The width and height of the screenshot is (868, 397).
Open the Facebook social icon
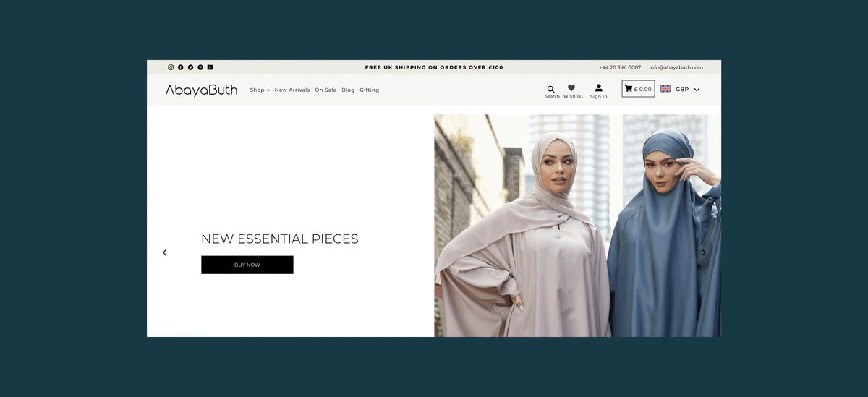(x=181, y=67)
